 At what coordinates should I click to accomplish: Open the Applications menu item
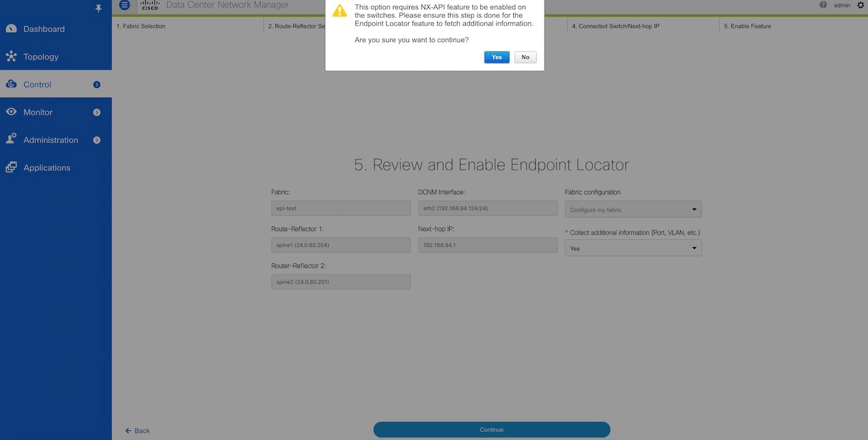[56, 168]
